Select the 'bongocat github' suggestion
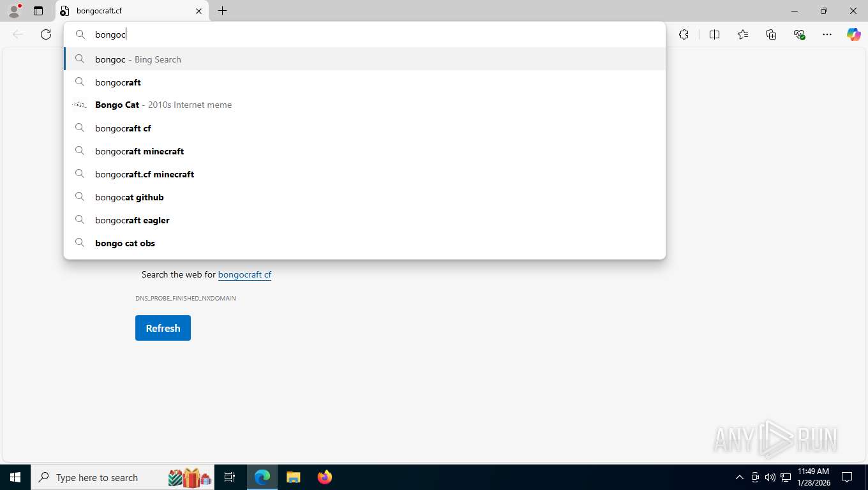This screenshot has width=868, height=490. click(x=364, y=197)
